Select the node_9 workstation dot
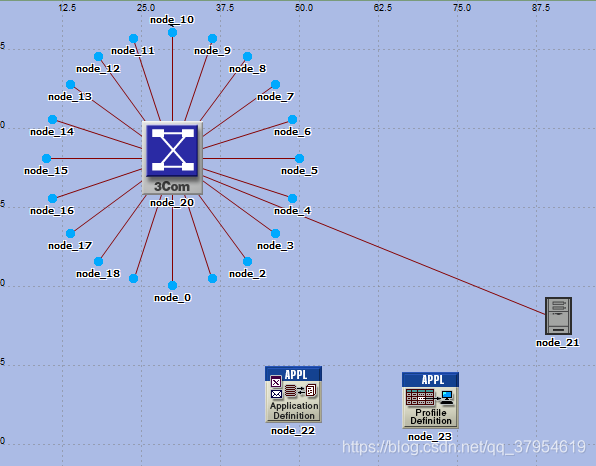Screen dimensions: 596x466 [212, 38]
